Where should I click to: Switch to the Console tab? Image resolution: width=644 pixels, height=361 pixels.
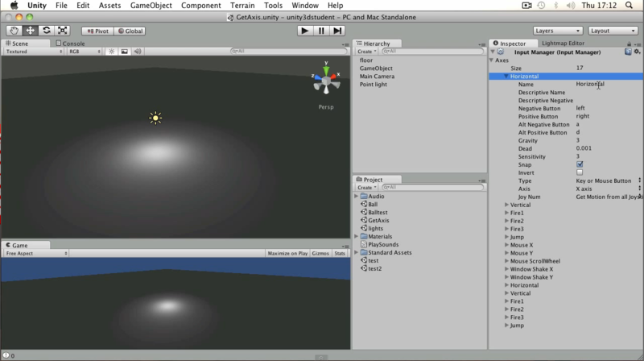click(70, 44)
